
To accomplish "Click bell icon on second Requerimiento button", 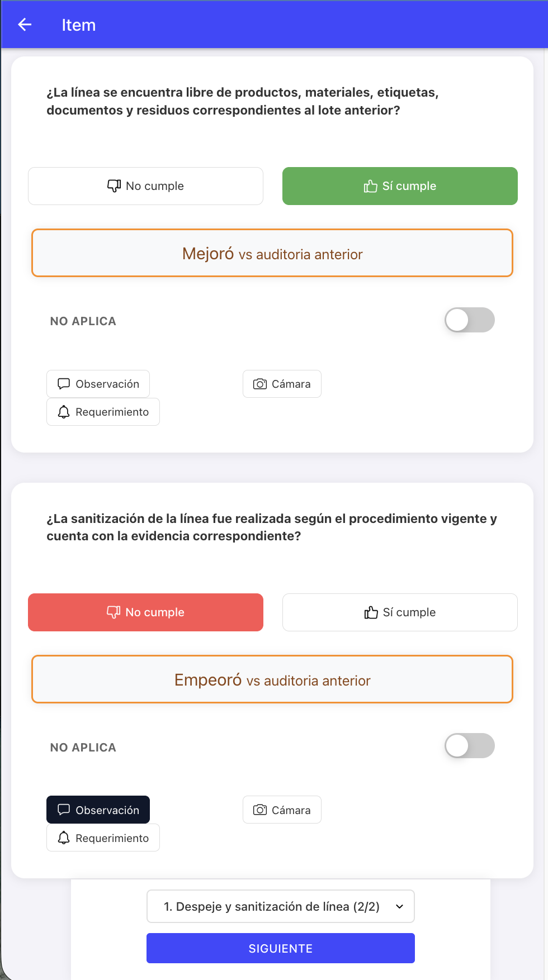I will click(64, 838).
